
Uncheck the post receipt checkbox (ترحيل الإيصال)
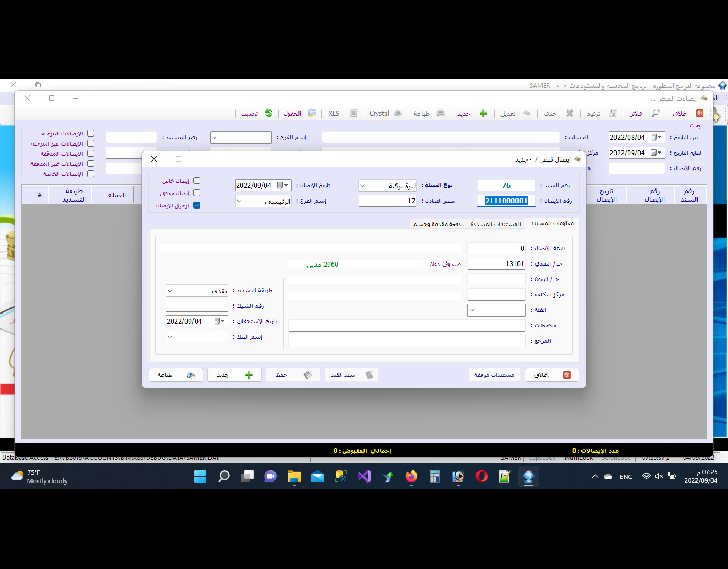pyautogui.click(x=197, y=205)
